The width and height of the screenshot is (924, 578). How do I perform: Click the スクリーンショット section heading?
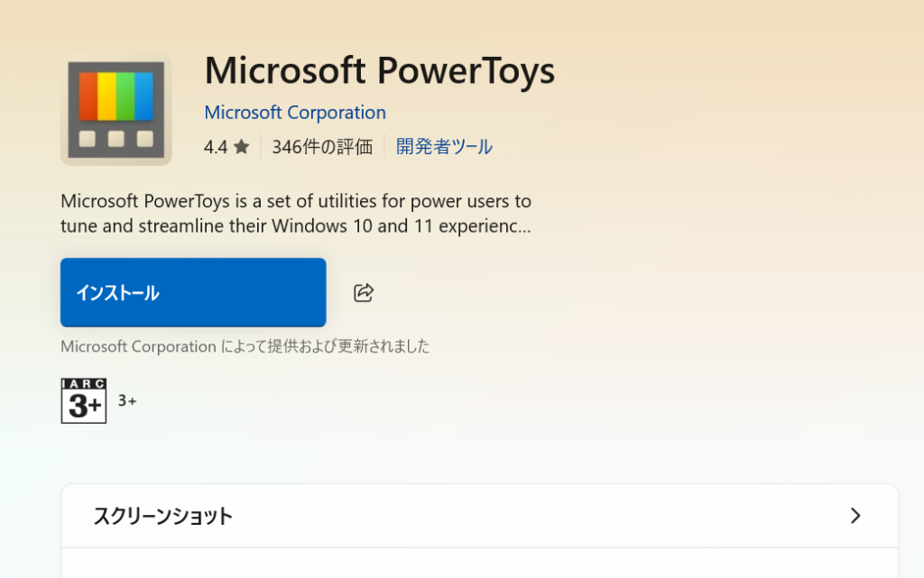coord(163,517)
